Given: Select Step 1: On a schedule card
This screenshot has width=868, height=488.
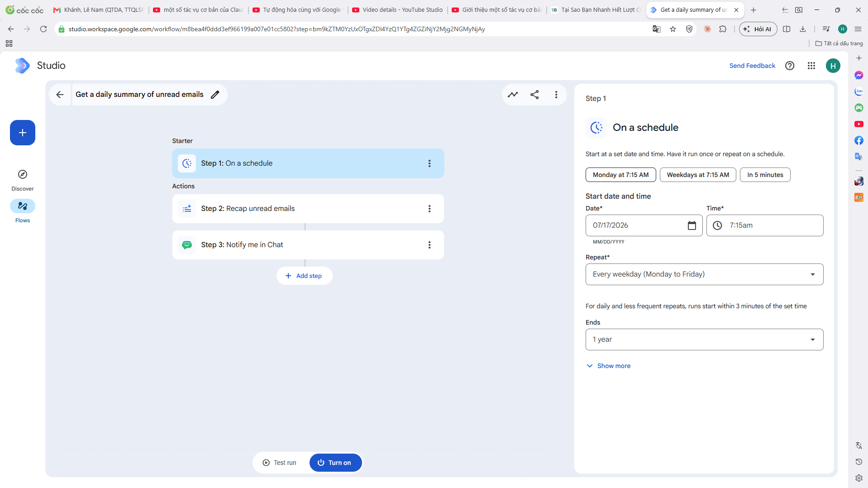Looking at the screenshot, I should pyautogui.click(x=308, y=163).
